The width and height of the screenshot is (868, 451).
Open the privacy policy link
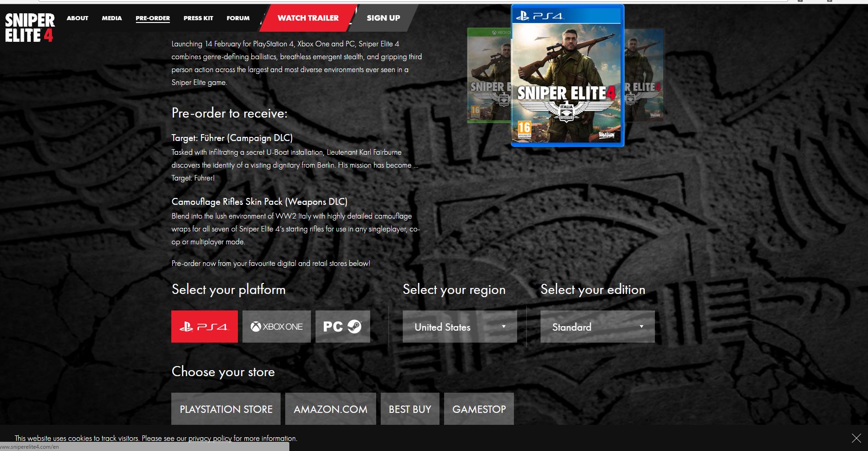[x=210, y=438]
